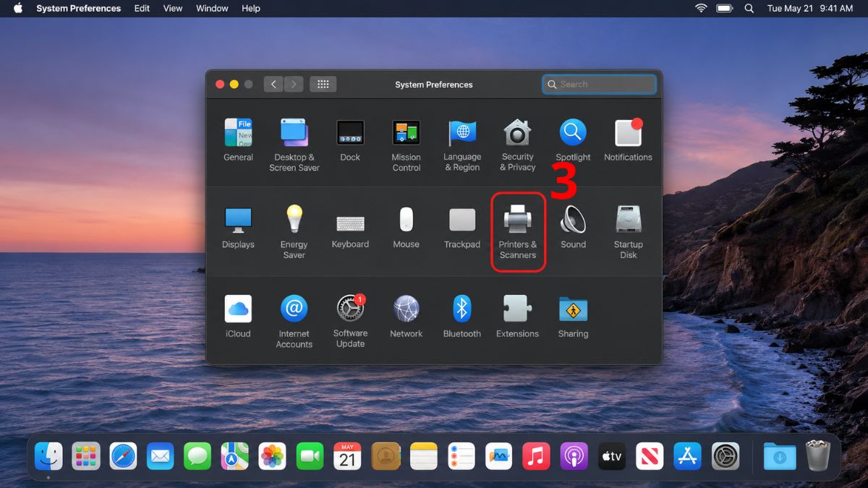Image resolution: width=868 pixels, height=488 pixels.
Task: Open the Downloads folder in the Dock
Action: click(780, 456)
